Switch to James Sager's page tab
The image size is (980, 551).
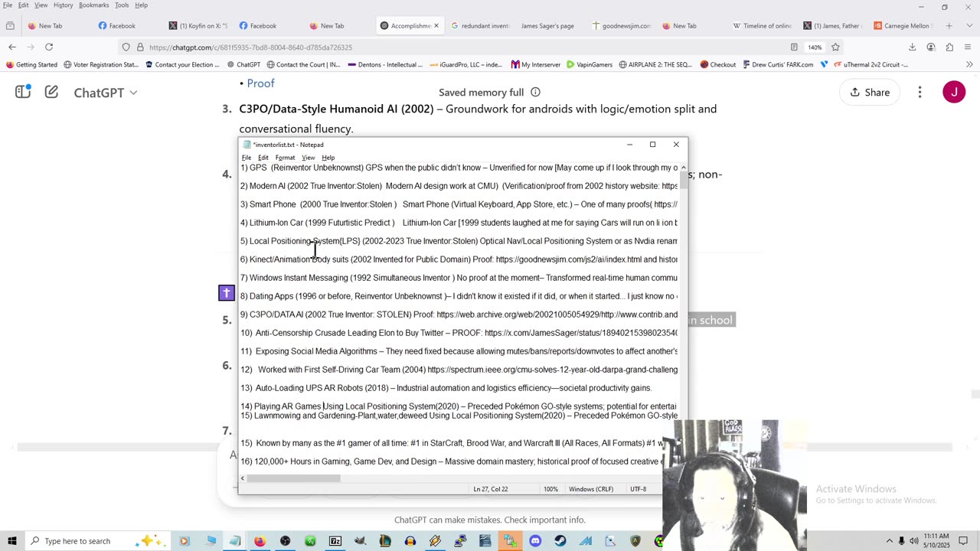[547, 26]
